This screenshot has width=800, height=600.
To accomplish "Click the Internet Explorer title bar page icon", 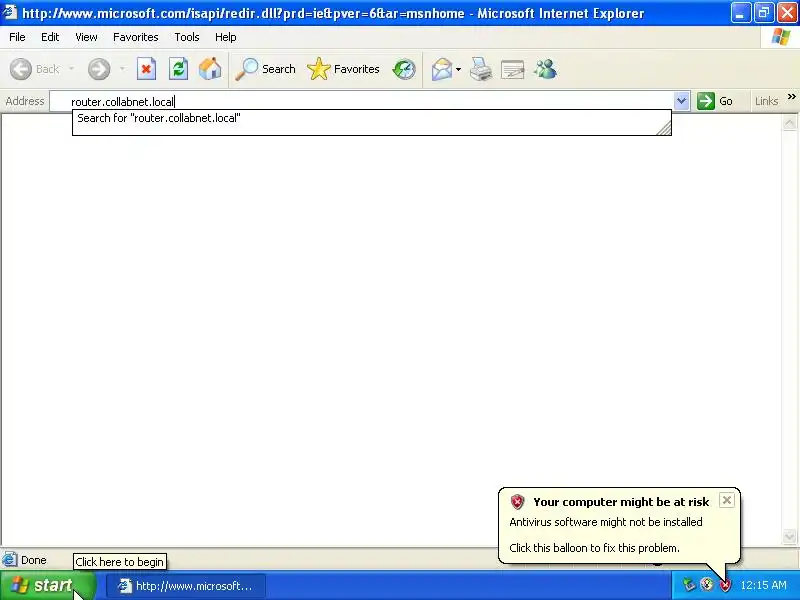I will coord(10,12).
